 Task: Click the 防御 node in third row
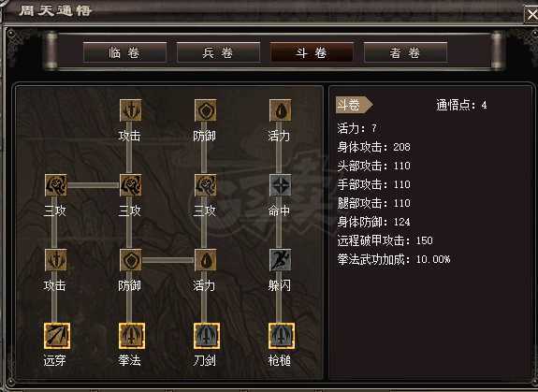tap(131, 260)
